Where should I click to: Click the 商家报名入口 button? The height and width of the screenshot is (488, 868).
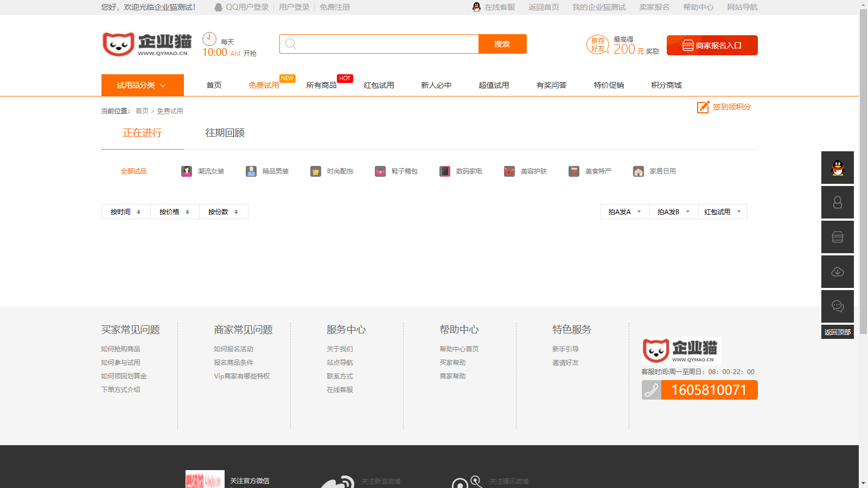[712, 46]
